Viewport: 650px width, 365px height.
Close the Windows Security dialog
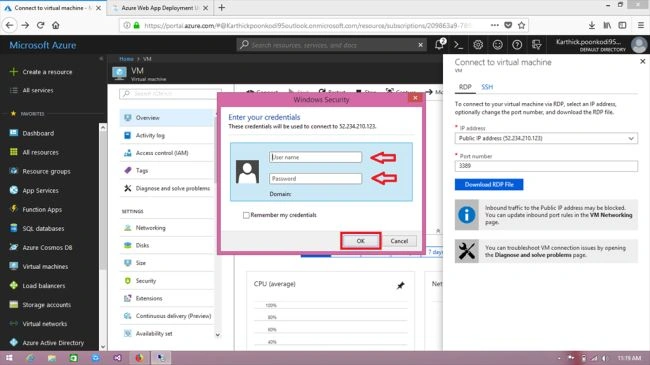point(415,98)
